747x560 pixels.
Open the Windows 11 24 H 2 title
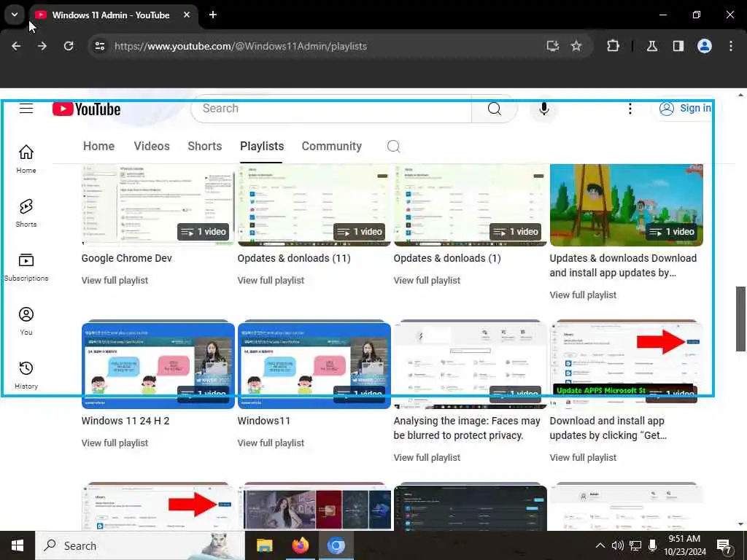tap(125, 421)
